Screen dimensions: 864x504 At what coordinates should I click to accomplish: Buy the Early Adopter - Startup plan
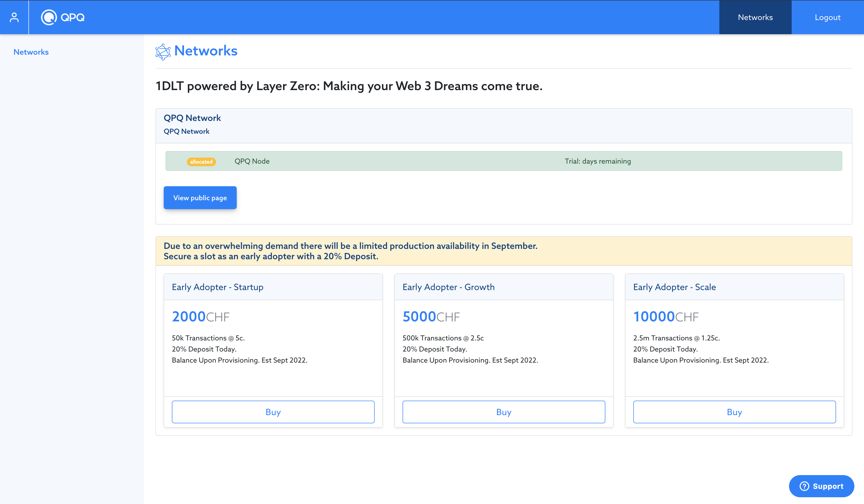(273, 412)
